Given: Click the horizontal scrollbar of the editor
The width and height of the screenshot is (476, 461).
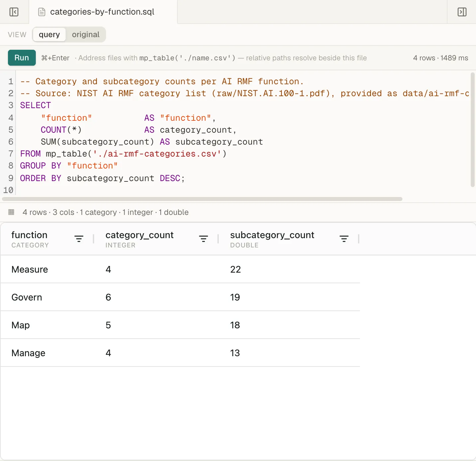Looking at the screenshot, I should tap(202, 199).
